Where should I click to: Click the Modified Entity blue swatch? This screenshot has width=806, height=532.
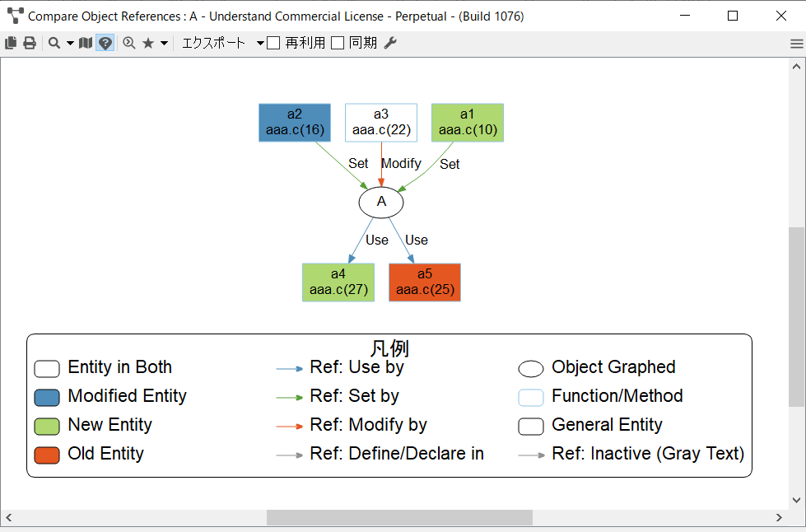coord(47,397)
